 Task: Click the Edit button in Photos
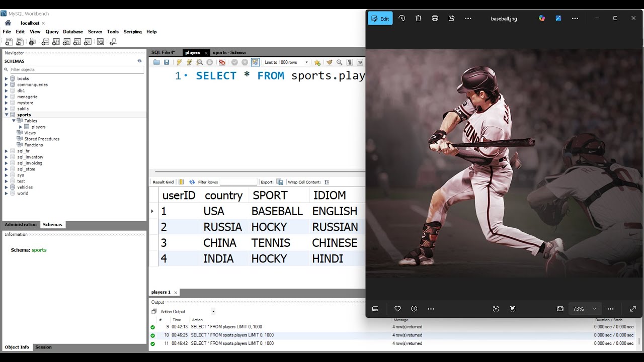380,19
